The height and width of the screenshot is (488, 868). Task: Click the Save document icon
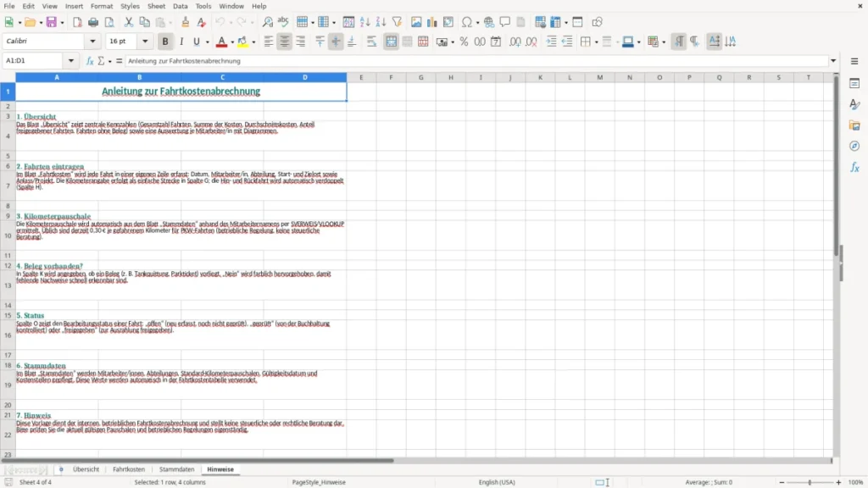52,22
